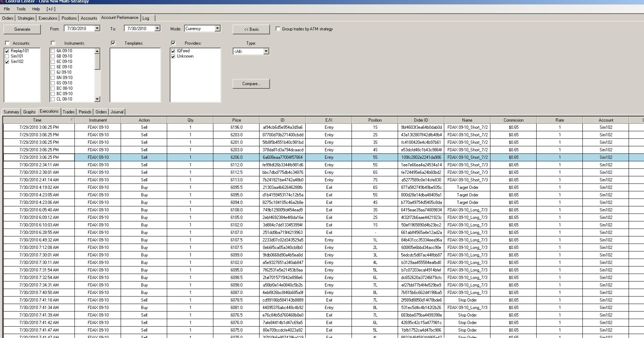Open the To date dropdown arrow
Screen dimensions: 644x338
point(157,29)
